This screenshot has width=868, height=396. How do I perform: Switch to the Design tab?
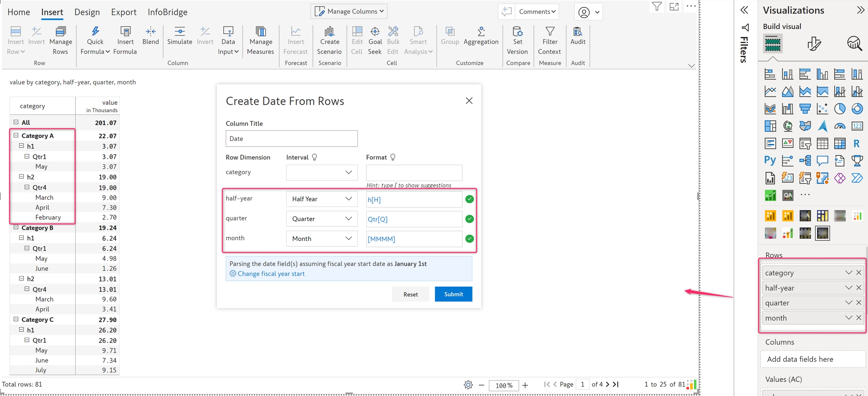click(x=87, y=12)
